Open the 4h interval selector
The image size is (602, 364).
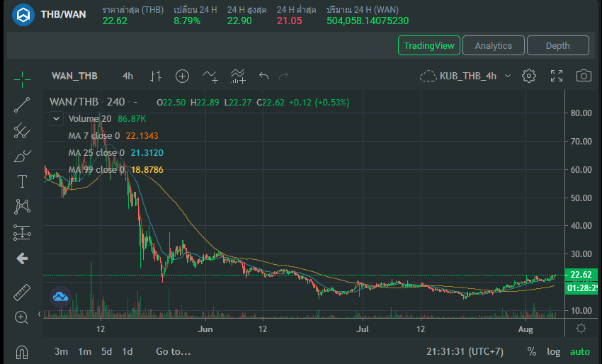(x=128, y=76)
